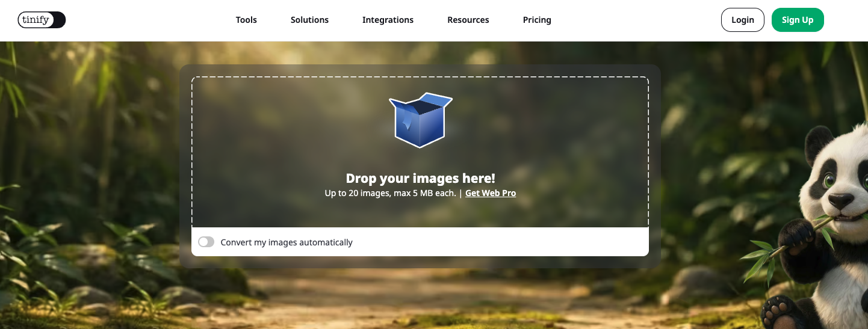Screen dimensions: 868x329
Task: Click the blue box upload icon
Action: point(420,120)
